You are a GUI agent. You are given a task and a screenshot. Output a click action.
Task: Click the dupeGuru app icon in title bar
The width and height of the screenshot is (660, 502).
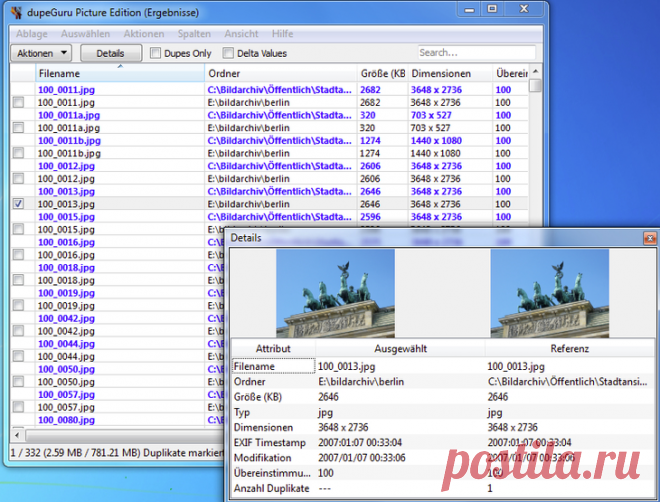coord(15,11)
